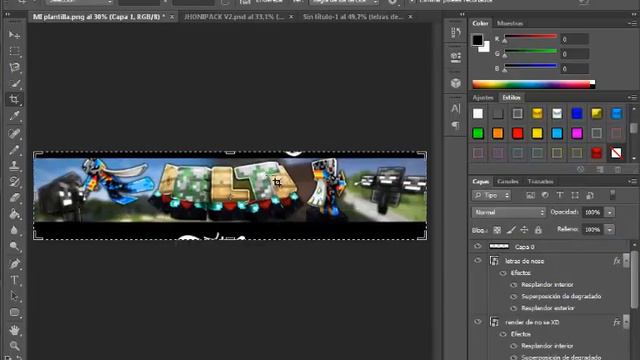Close the Mi plantilla.png document tab

point(172,17)
